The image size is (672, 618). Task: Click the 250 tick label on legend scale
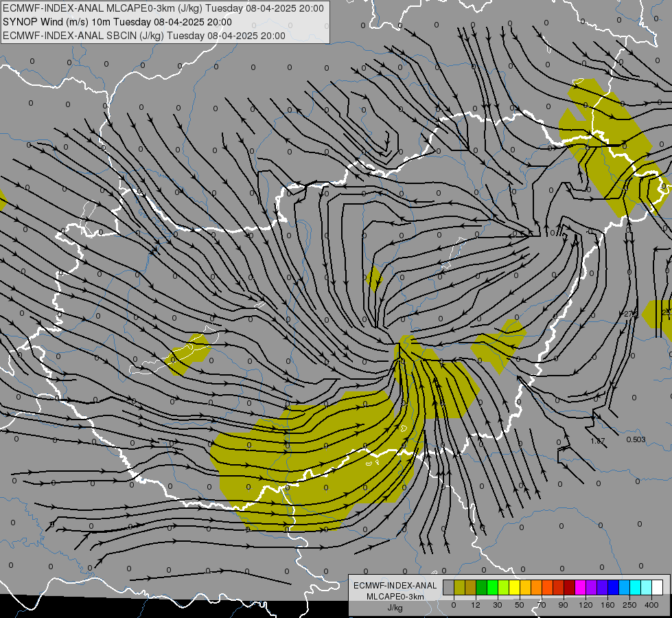click(x=629, y=605)
